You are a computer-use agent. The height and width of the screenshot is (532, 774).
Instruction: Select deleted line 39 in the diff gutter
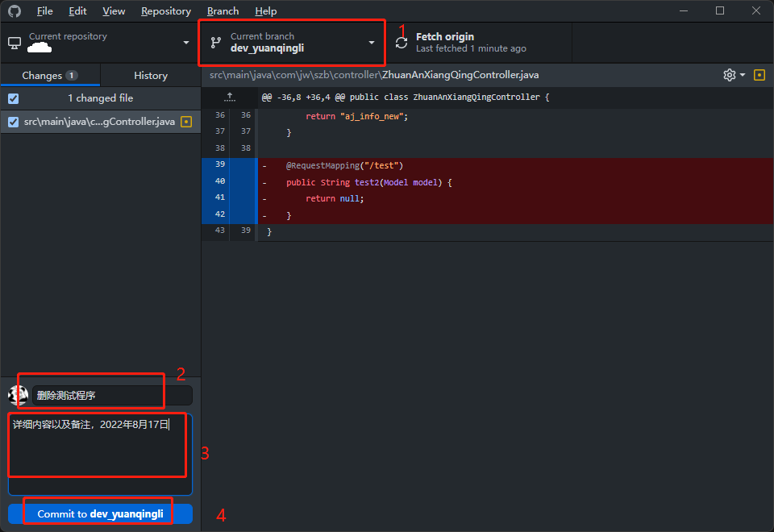tap(229, 165)
